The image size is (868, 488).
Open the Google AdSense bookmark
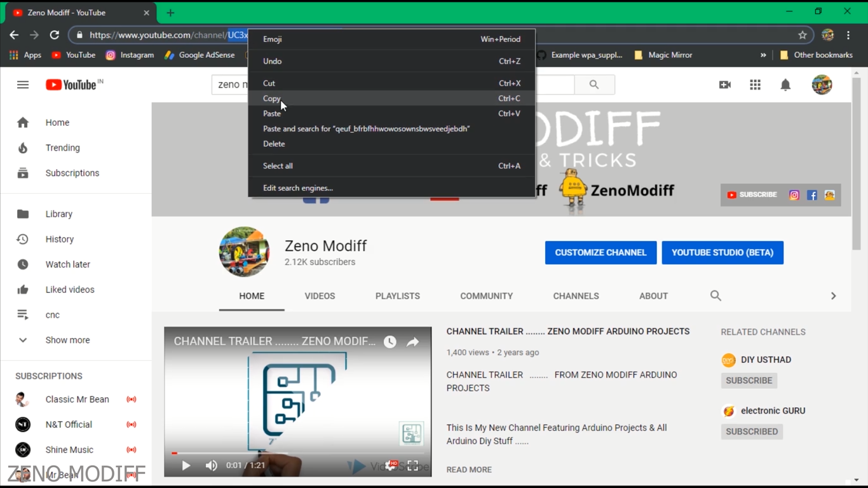click(200, 55)
